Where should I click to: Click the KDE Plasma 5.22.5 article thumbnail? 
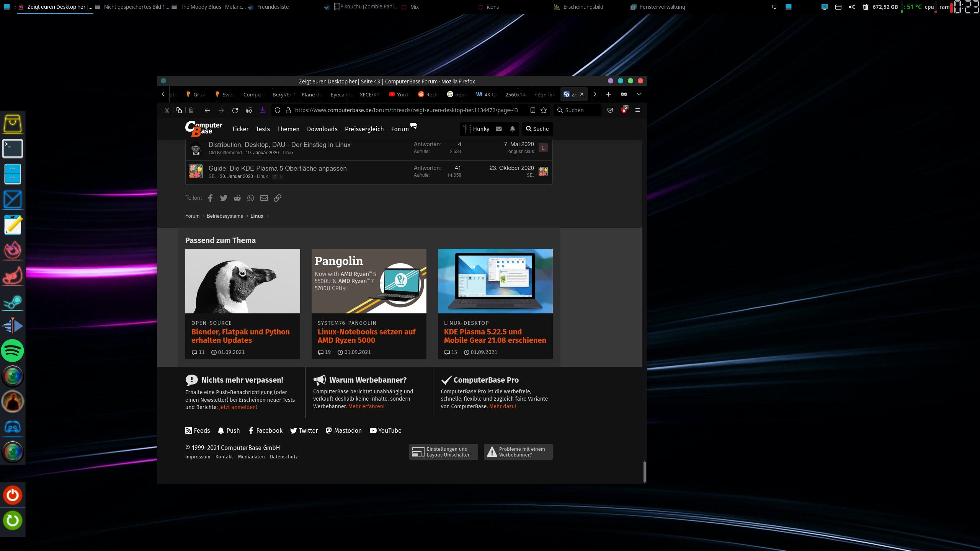pos(495,281)
